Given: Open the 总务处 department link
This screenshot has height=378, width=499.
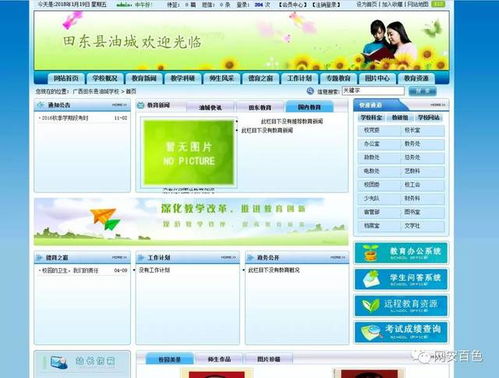Looking at the screenshot, I should coord(413,157).
